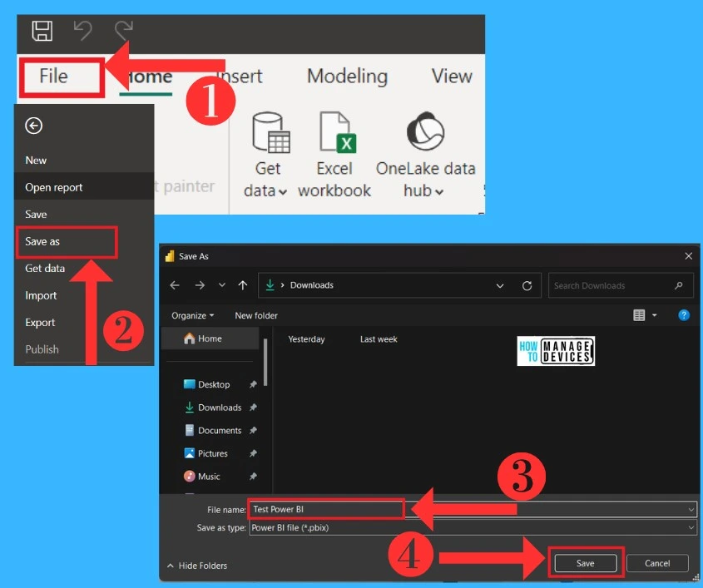Click the pin icon next to Desktop
703x588 pixels.
click(x=253, y=384)
